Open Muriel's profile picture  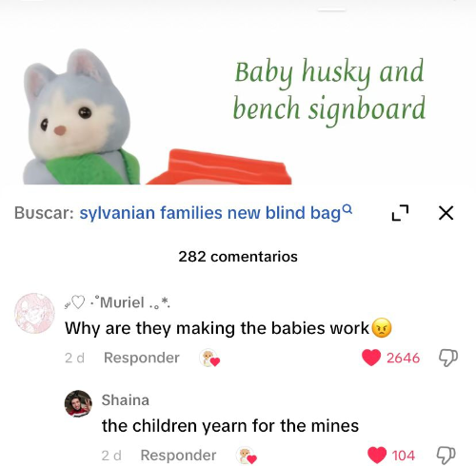click(34, 313)
